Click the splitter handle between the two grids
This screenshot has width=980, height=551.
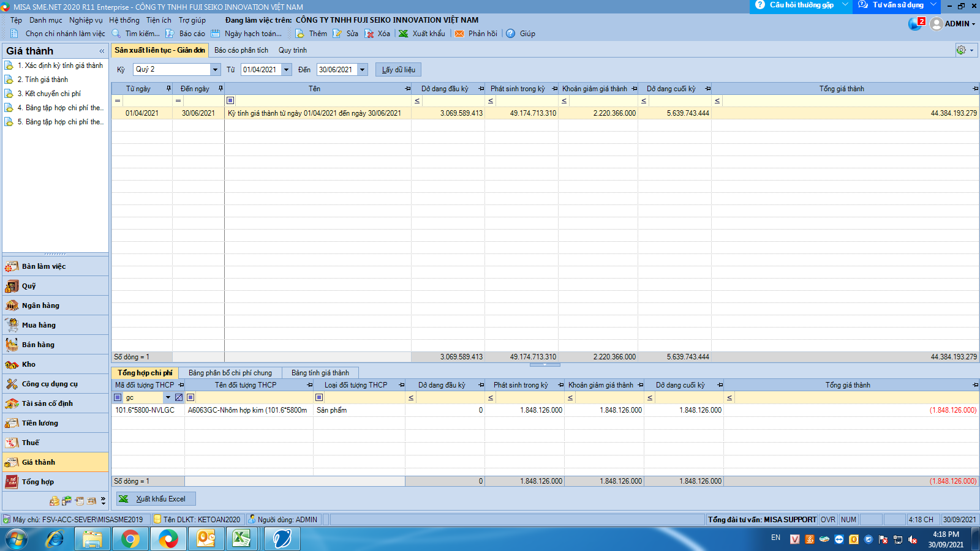(x=545, y=365)
